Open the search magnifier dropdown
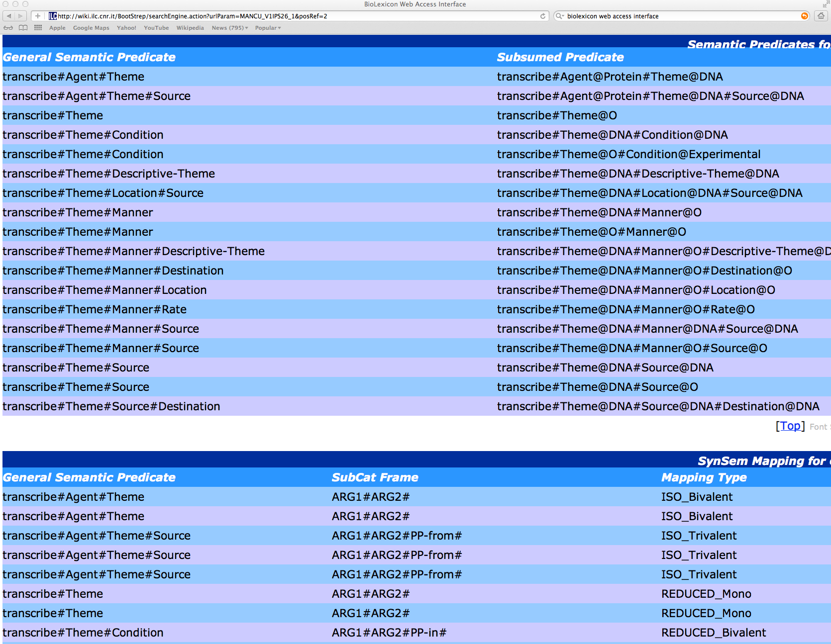The image size is (831, 644). point(560,16)
